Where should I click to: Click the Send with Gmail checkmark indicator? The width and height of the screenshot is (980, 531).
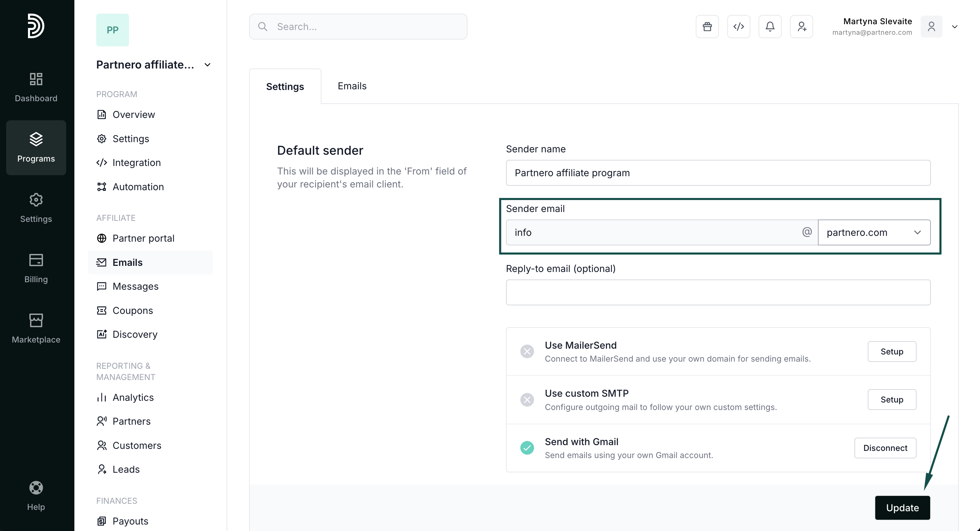[527, 448]
